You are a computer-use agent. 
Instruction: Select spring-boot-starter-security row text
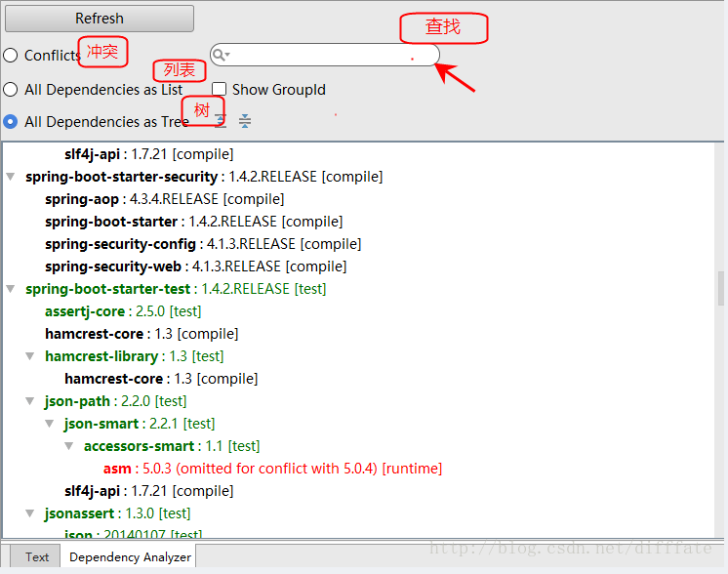(204, 177)
